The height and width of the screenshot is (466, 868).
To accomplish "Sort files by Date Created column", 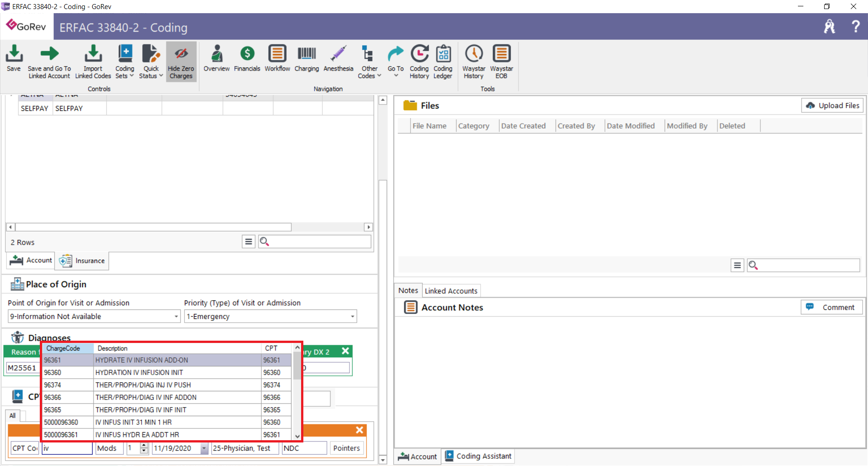I will click(x=523, y=126).
